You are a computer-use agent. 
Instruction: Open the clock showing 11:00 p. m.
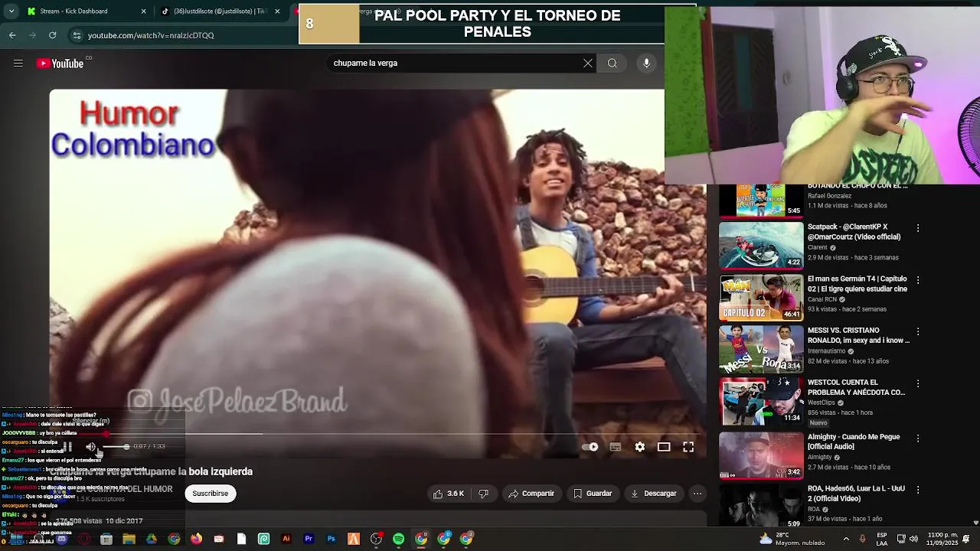[943, 539]
